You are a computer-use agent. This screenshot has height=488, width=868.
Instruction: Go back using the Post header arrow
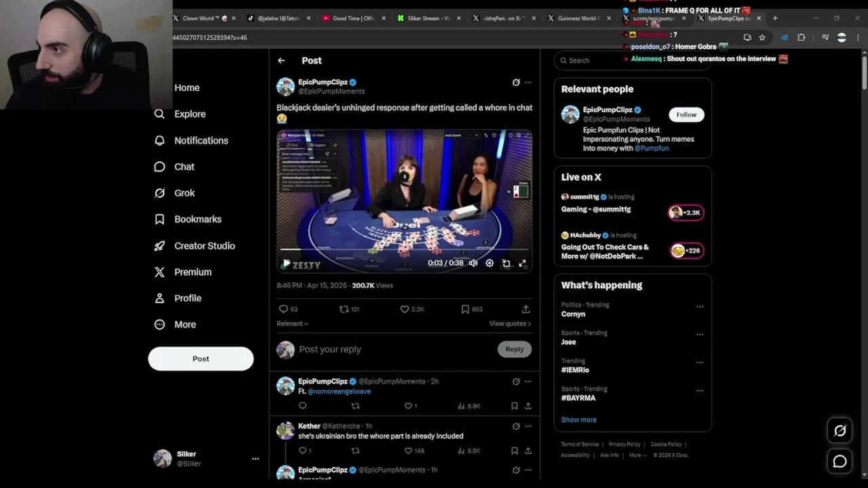click(281, 60)
